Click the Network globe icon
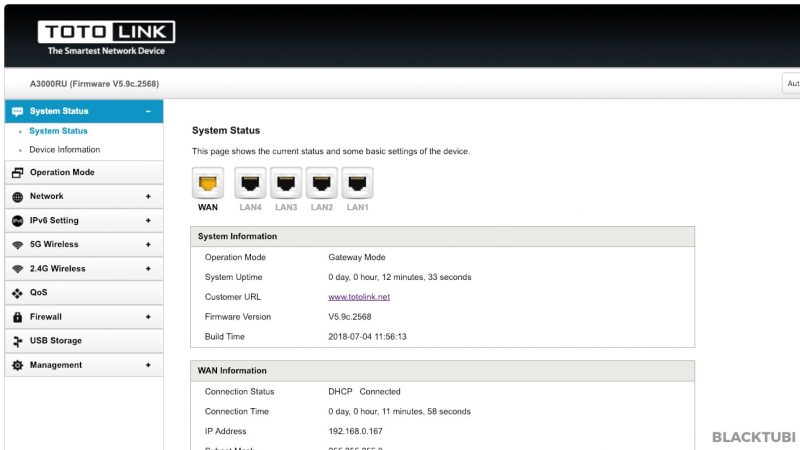800x450 pixels. 17,196
